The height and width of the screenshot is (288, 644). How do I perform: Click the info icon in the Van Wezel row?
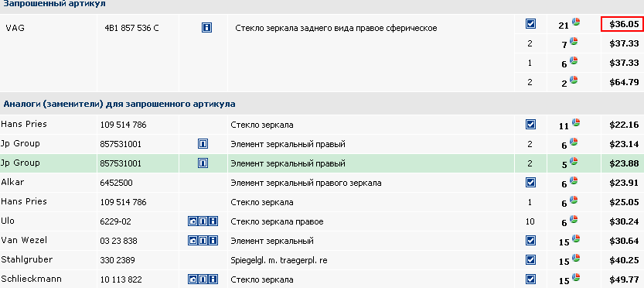pyautogui.click(x=213, y=240)
